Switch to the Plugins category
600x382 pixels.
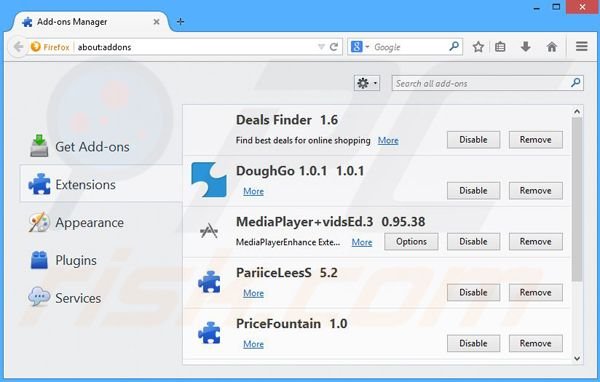(x=63, y=260)
